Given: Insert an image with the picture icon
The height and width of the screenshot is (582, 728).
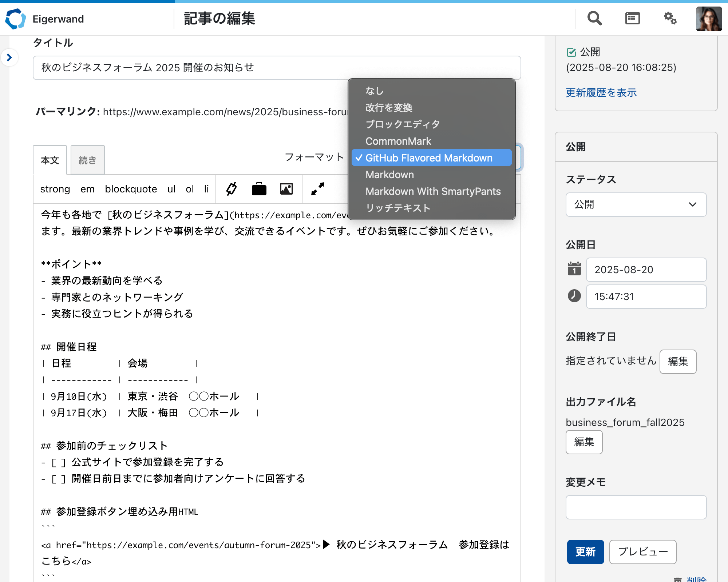Looking at the screenshot, I should pyautogui.click(x=286, y=189).
